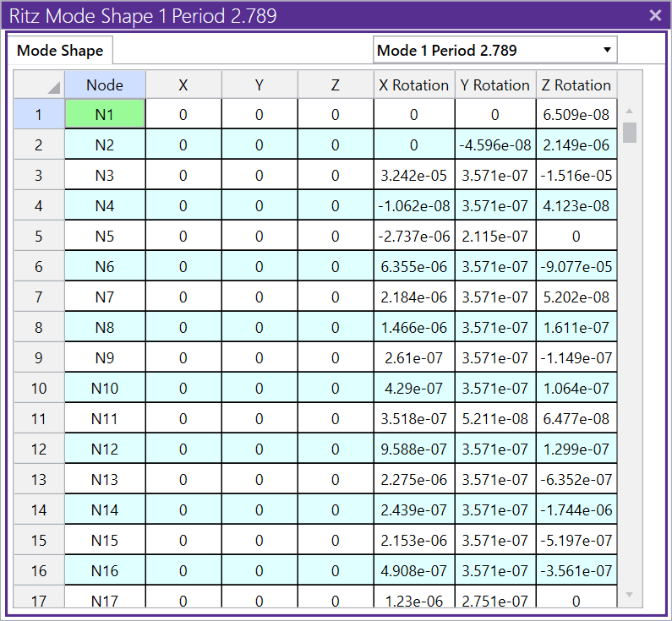Select row header number 12
This screenshot has width=672, height=621.
click(39, 449)
